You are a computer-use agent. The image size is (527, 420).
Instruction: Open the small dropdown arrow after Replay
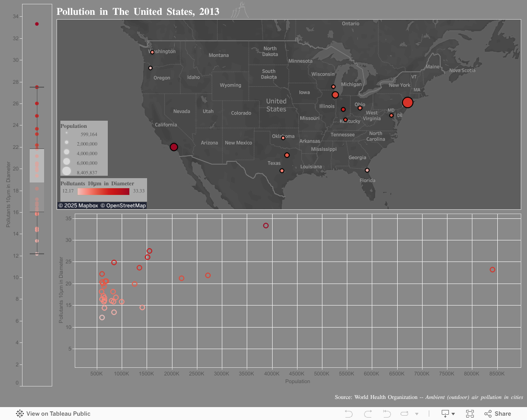coord(417,414)
